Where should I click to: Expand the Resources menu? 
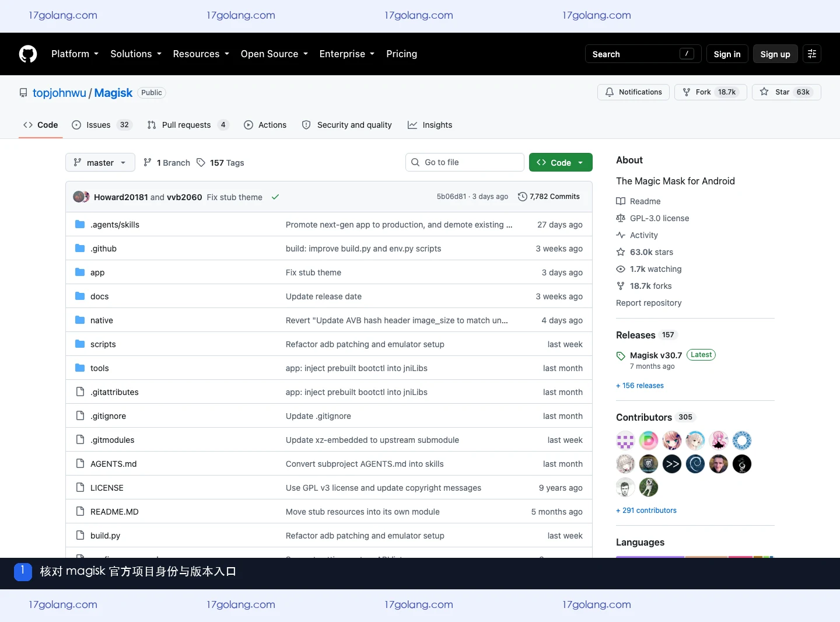[x=201, y=54]
